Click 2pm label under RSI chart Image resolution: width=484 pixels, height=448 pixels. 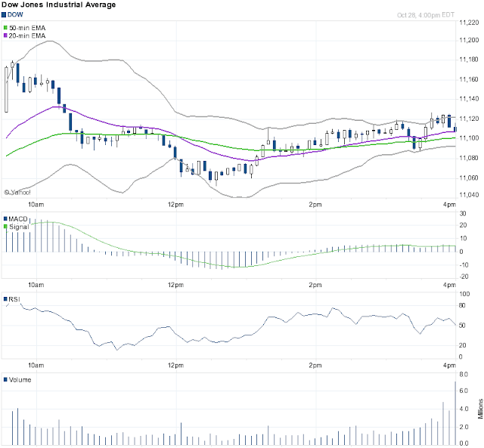[315, 366]
